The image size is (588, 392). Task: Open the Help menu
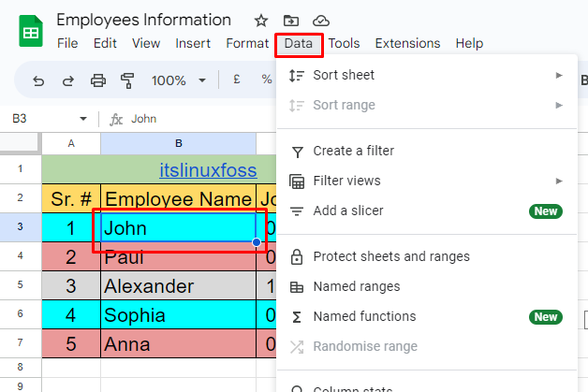[x=469, y=43]
